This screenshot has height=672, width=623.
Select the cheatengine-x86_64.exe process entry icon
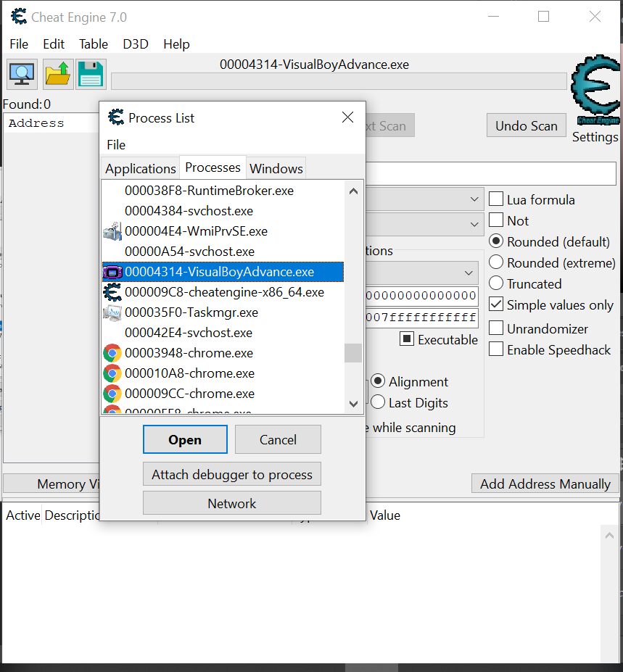coord(112,293)
